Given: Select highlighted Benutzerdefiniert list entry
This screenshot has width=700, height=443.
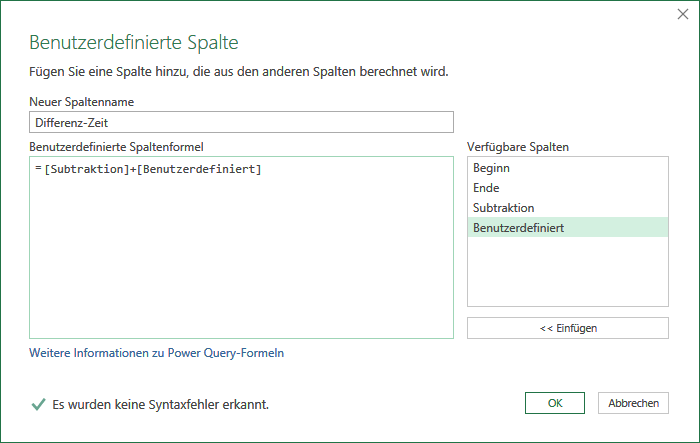Looking at the screenshot, I should 568,227.
